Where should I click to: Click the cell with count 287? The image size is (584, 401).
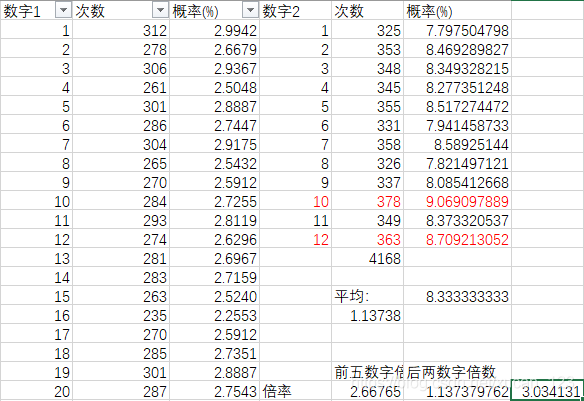coord(121,391)
